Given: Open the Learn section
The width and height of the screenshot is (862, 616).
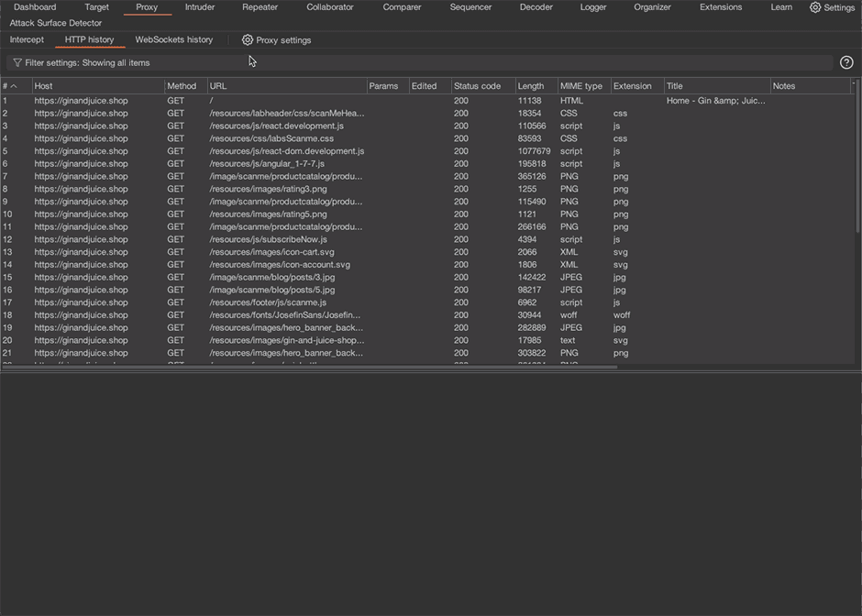Looking at the screenshot, I should (780, 7).
